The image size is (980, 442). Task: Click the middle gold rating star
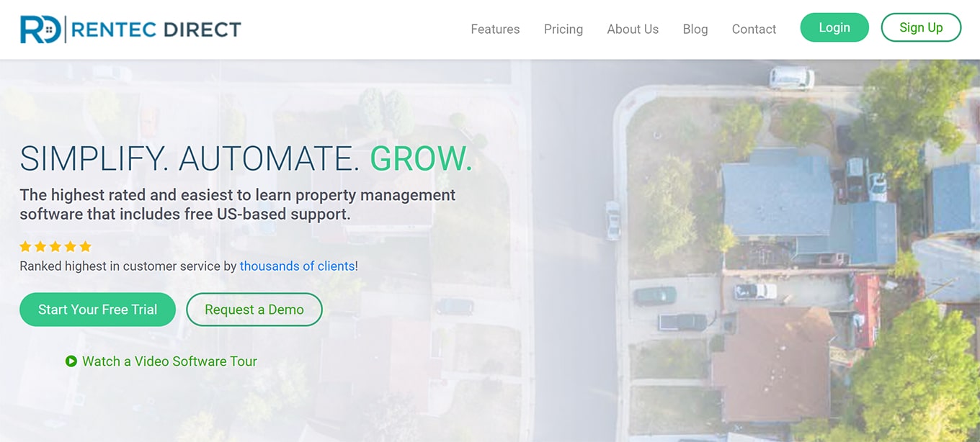55,246
